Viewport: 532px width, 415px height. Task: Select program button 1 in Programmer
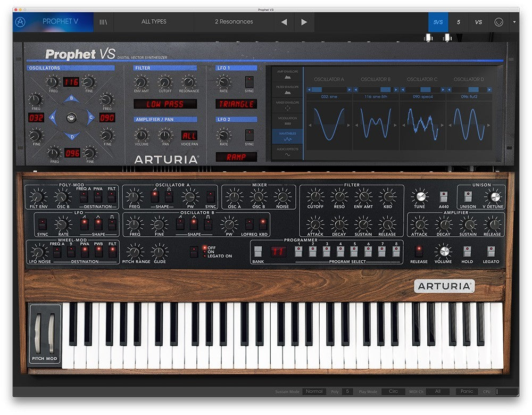(298, 252)
